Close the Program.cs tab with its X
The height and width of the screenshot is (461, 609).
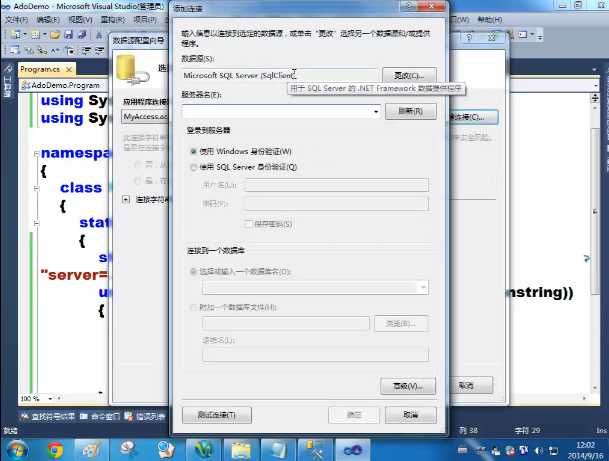pyautogui.click(x=69, y=70)
